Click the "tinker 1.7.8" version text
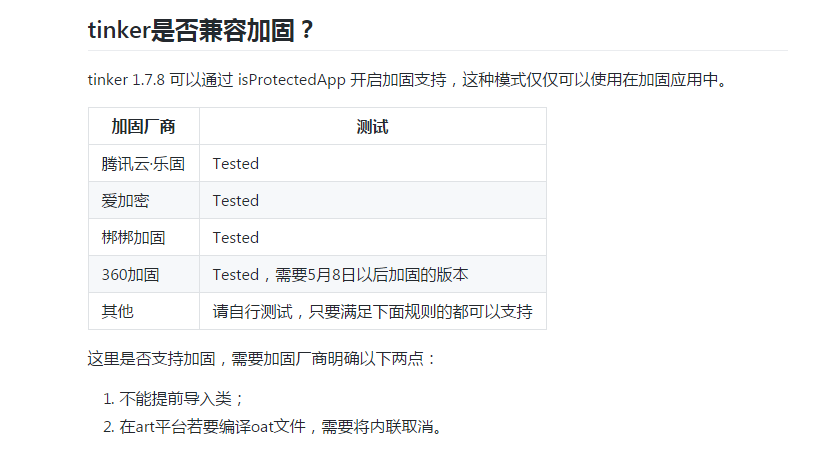 (126, 80)
